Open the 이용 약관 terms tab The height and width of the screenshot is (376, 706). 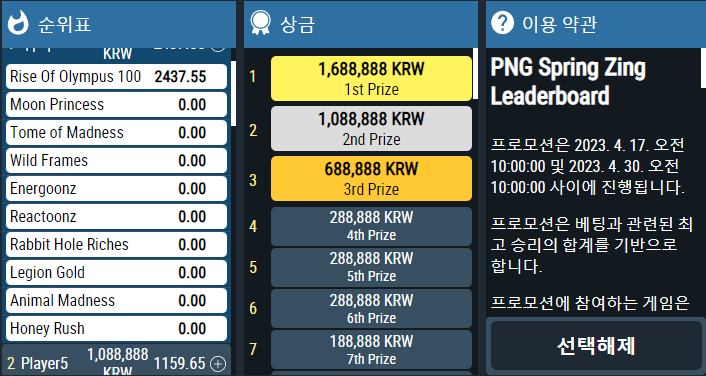tap(596, 24)
